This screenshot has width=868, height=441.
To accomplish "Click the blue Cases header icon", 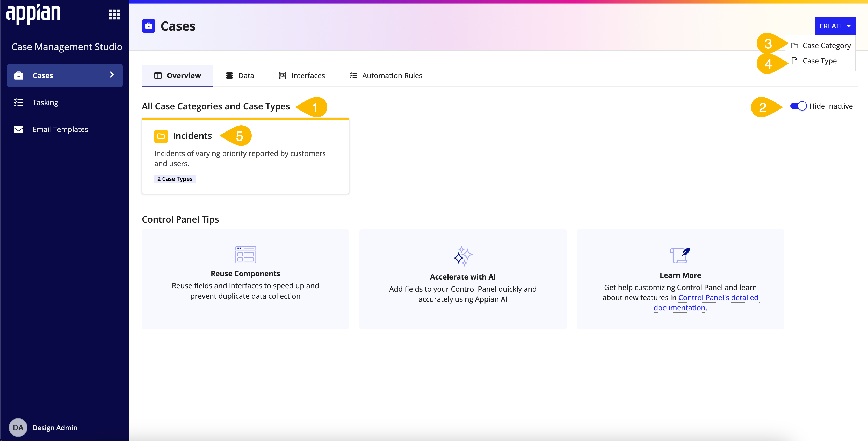I will point(149,26).
